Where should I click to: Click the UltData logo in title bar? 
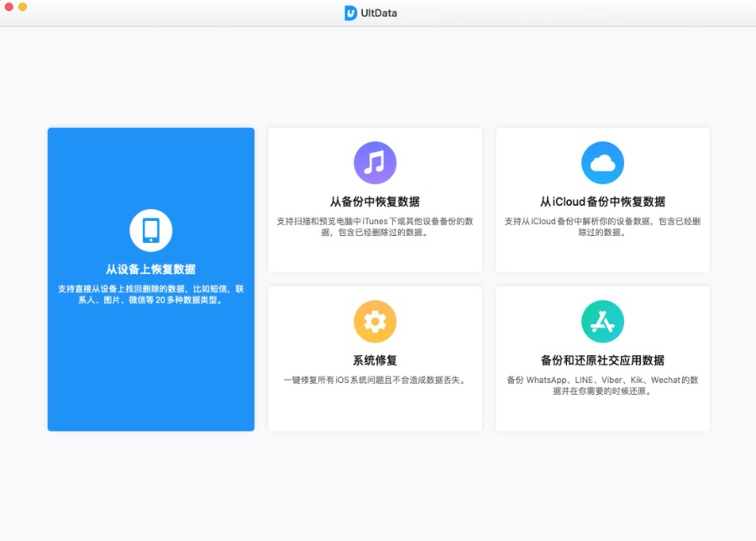[350, 13]
